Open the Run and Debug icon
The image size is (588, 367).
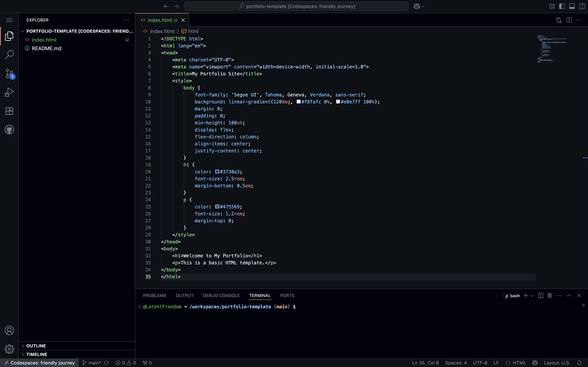tap(9, 92)
